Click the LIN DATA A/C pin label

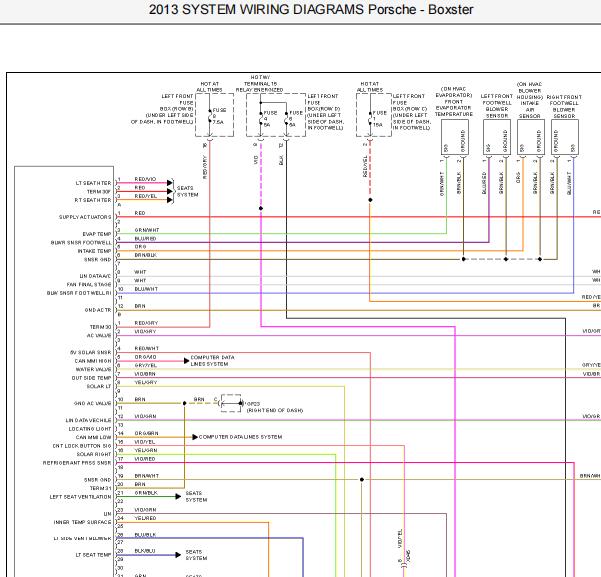95,276
